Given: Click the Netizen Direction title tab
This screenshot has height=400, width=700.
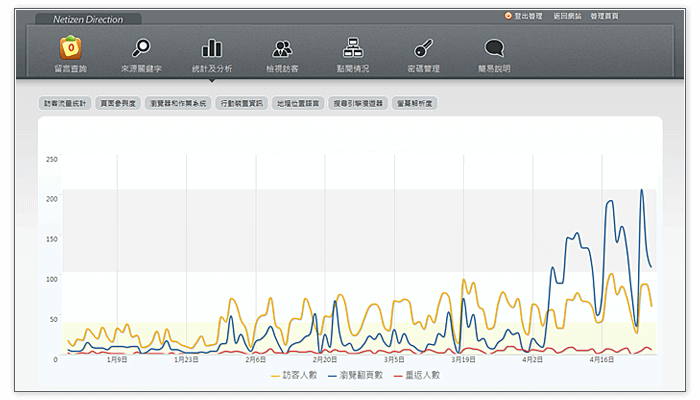Looking at the screenshot, I should tap(87, 19).
